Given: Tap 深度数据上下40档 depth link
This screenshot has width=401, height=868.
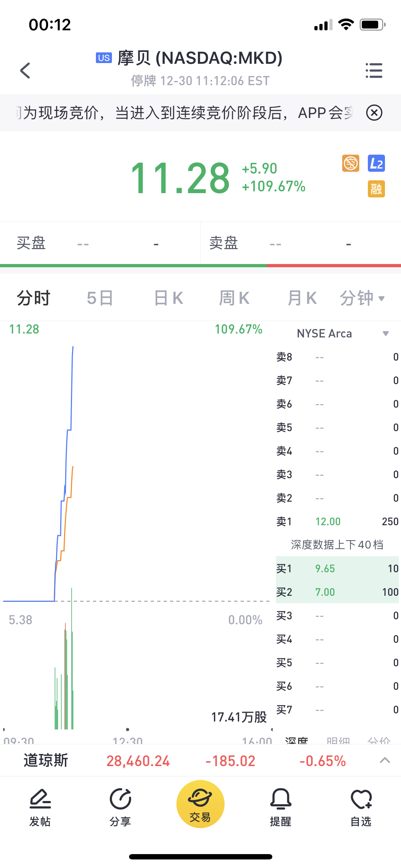Looking at the screenshot, I should (x=337, y=544).
